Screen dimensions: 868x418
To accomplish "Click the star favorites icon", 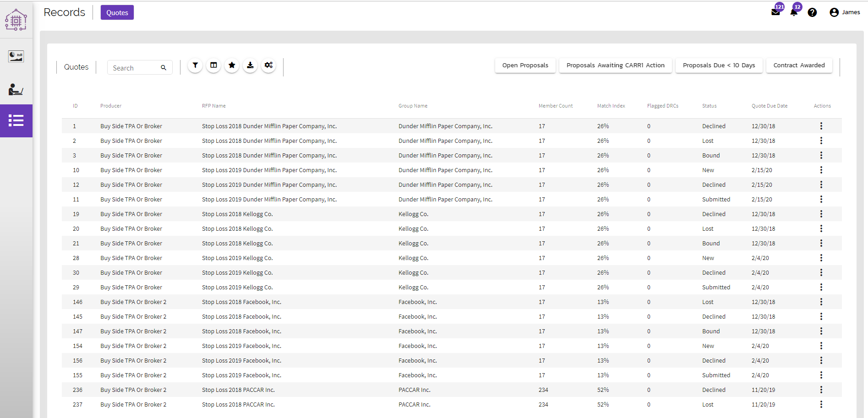I will click(x=232, y=65).
